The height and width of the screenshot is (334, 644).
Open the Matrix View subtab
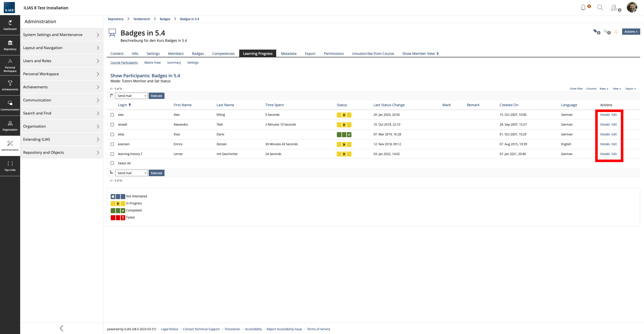coord(152,62)
